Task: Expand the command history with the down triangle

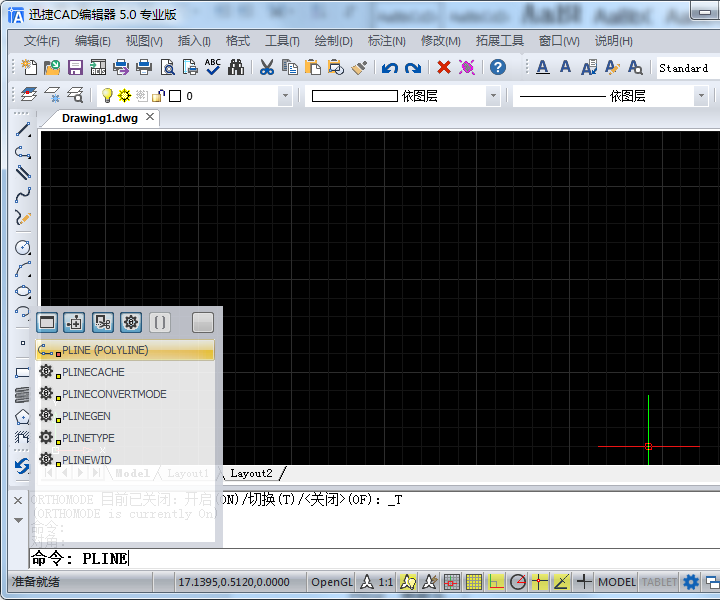Action: [18, 520]
